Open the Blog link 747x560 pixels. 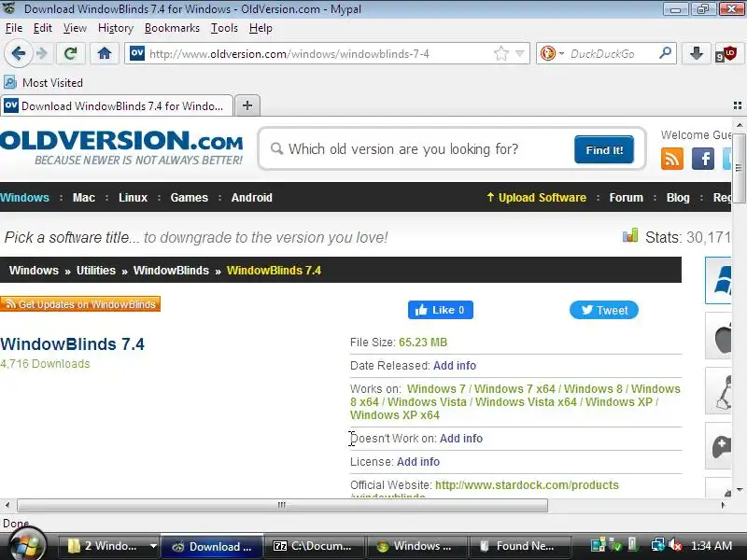click(x=678, y=197)
